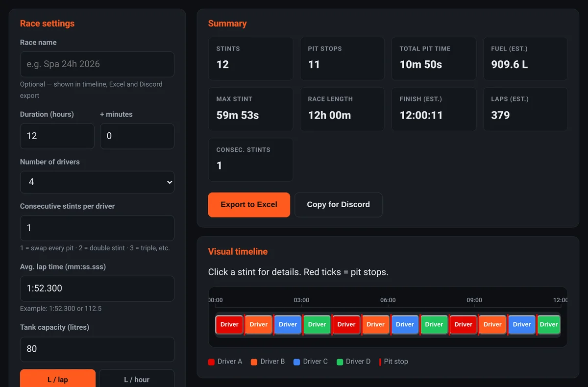Click the Pit stop red tick legend marker
Image resolution: width=588 pixels, height=387 pixels.
pos(380,362)
